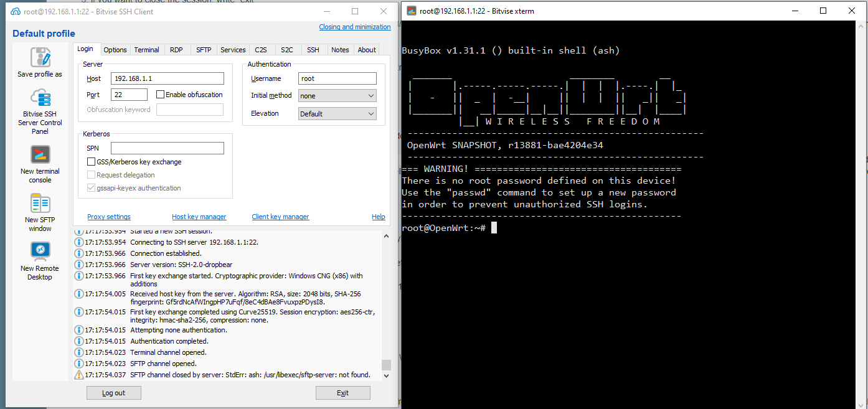Click the Proxy settings link
The image size is (868, 409).
coord(109,217)
